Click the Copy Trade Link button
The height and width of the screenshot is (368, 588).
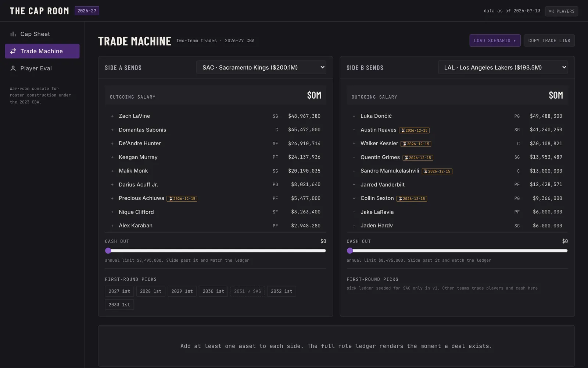(x=549, y=40)
